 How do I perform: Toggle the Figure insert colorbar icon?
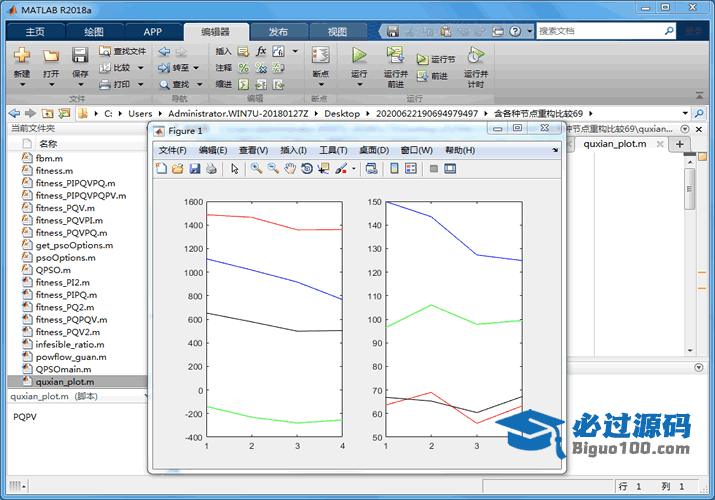[394, 169]
